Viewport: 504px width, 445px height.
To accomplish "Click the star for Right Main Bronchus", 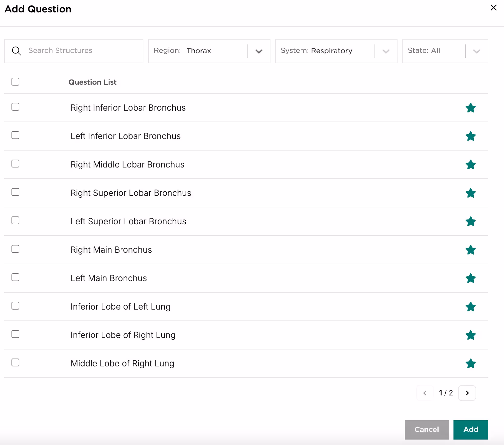I will coord(471,250).
